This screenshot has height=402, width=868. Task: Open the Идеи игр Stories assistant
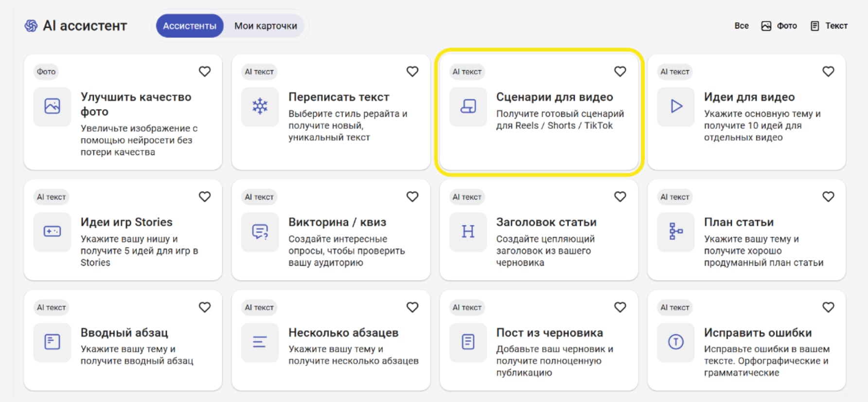point(123,230)
